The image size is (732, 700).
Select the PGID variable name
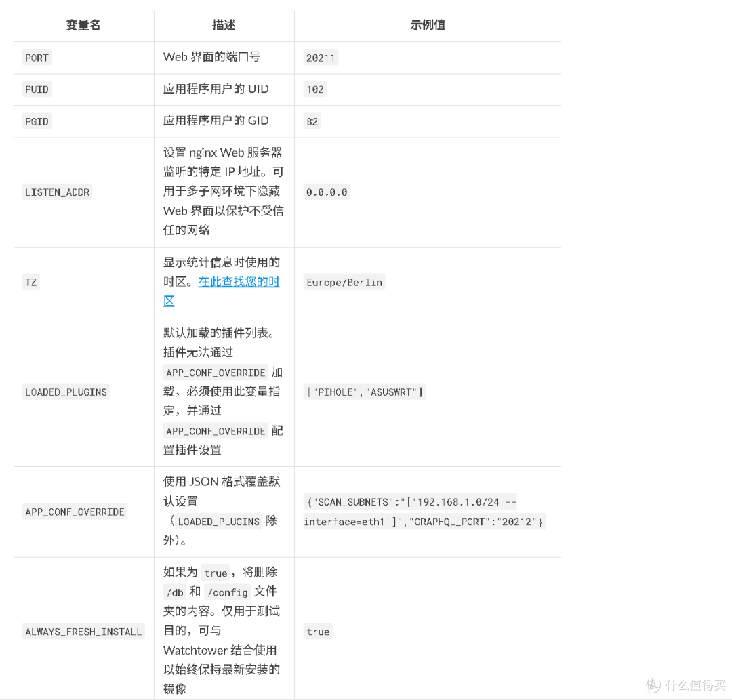point(37,121)
